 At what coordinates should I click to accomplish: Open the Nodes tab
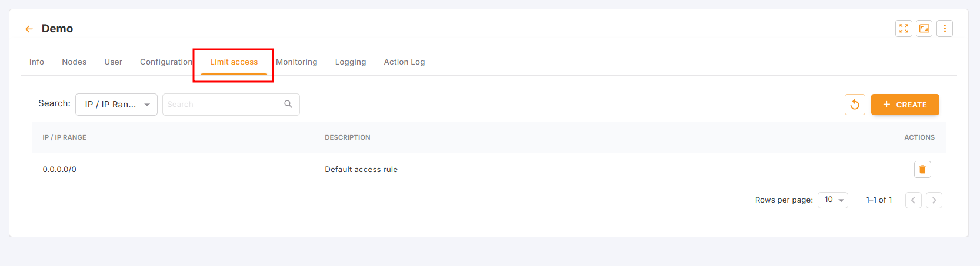pyautogui.click(x=74, y=62)
